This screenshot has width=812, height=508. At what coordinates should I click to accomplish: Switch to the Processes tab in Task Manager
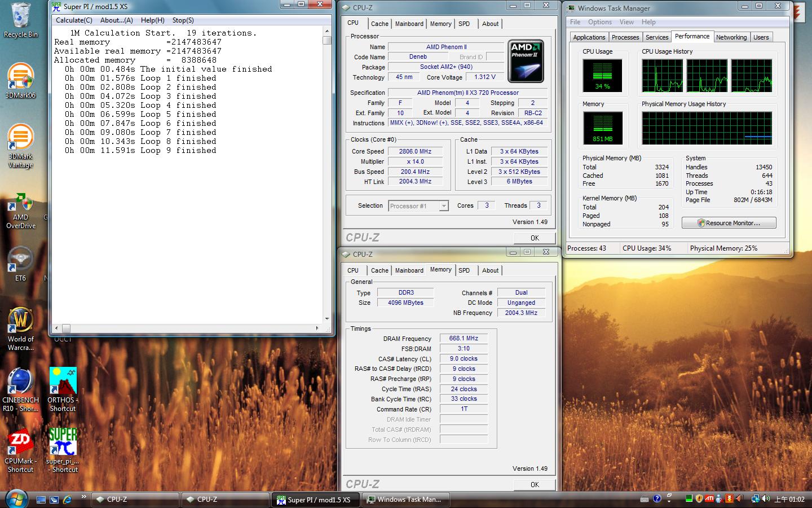point(625,37)
